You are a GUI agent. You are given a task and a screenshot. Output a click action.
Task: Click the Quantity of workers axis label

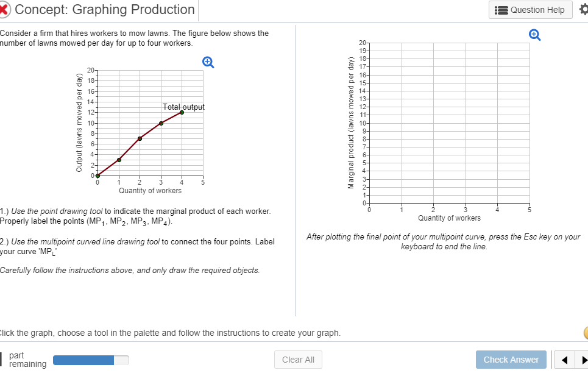point(149,190)
